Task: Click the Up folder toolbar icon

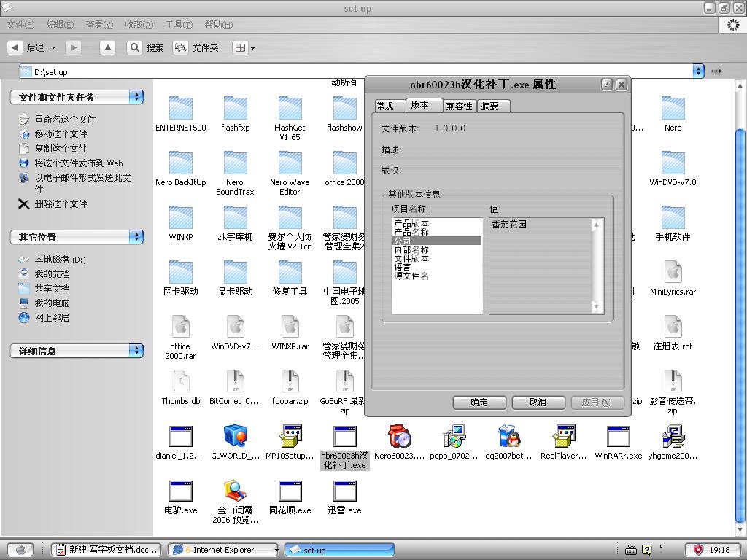Action: point(108,47)
